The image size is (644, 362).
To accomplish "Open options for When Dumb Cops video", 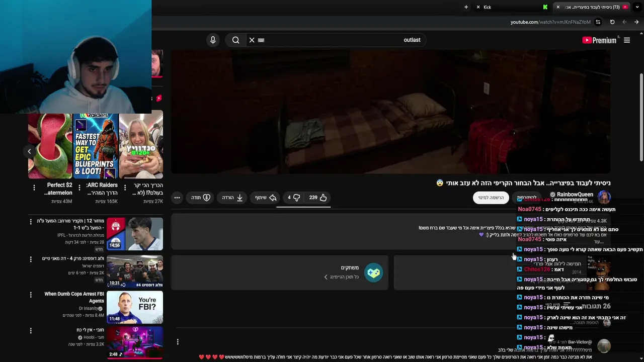I will [31, 295].
